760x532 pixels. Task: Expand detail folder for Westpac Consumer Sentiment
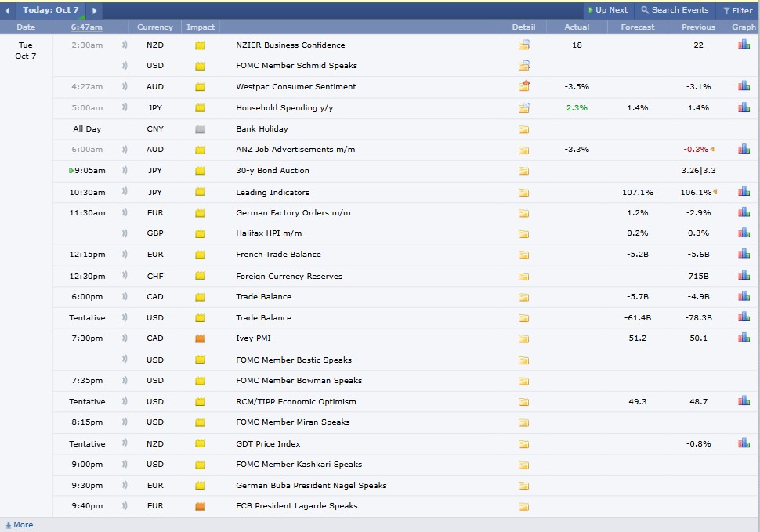click(x=524, y=86)
